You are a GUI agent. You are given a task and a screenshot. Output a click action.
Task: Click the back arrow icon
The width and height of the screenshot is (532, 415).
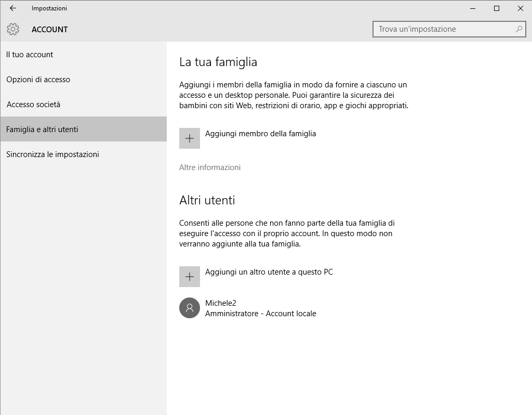coord(13,8)
